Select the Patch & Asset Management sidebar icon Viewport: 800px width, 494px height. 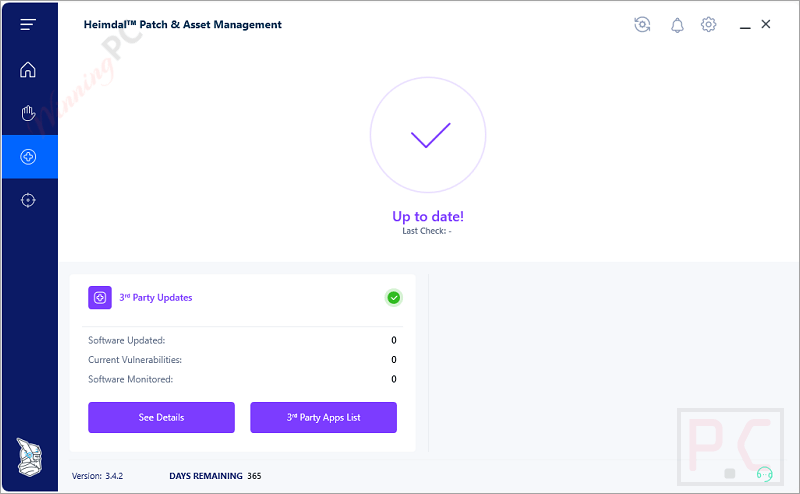pyautogui.click(x=28, y=157)
